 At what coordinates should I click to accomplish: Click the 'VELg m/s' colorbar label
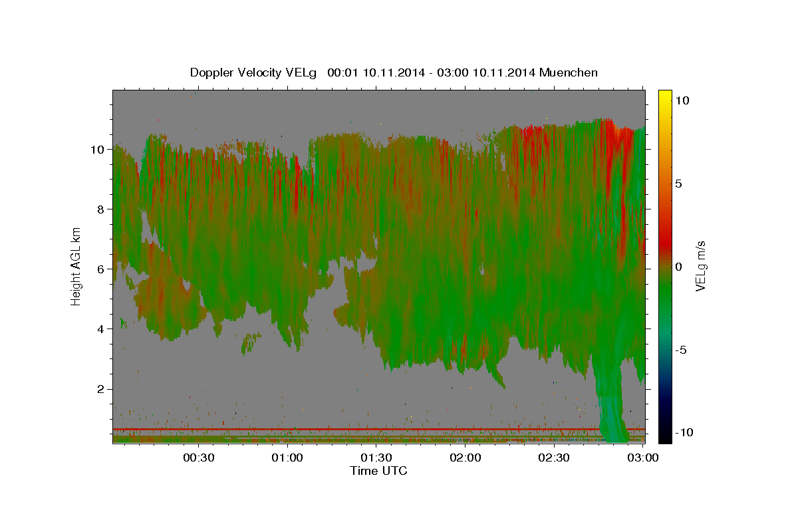(x=700, y=266)
